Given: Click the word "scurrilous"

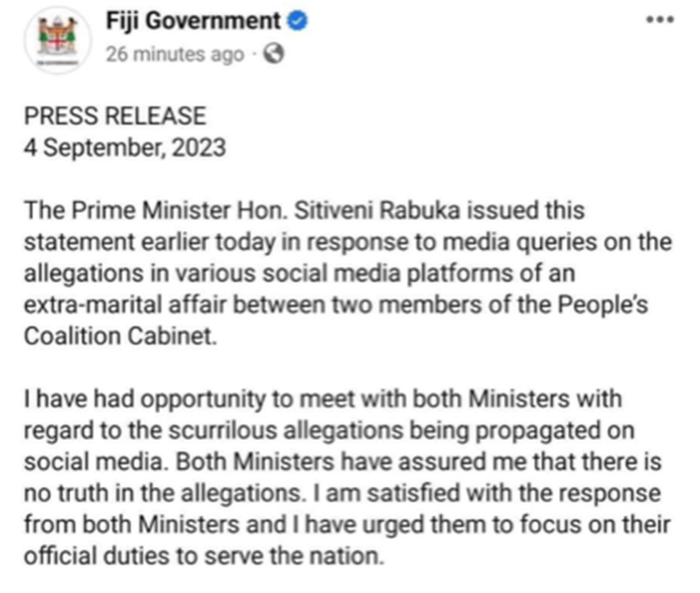Looking at the screenshot, I should click(x=222, y=430).
